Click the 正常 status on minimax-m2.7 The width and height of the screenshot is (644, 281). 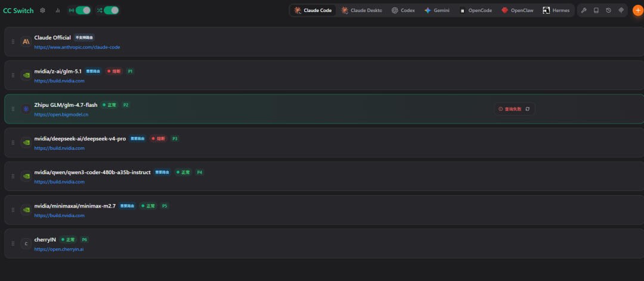[x=148, y=206]
